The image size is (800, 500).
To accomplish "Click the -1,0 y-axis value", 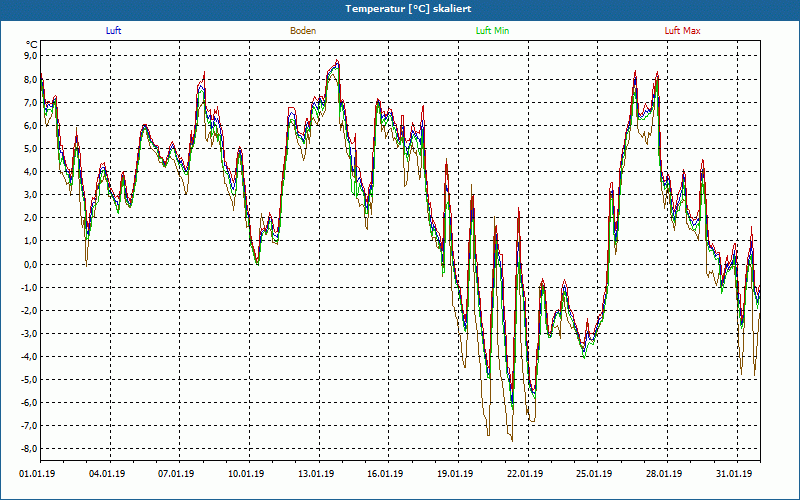I will click(29, 287).
